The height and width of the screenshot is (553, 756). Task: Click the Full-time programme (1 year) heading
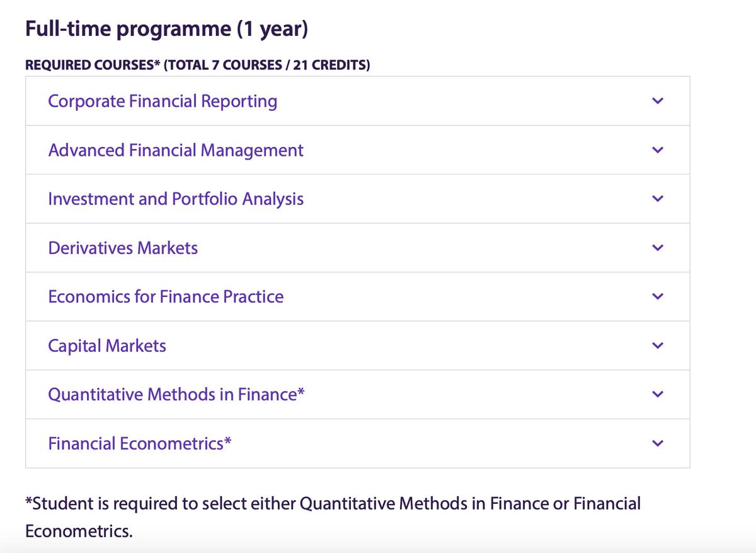[166, 30]
